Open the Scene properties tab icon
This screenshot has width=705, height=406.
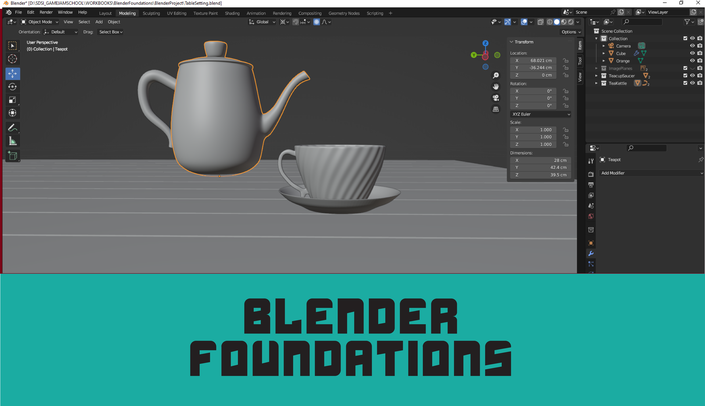(x=591, y=205)
